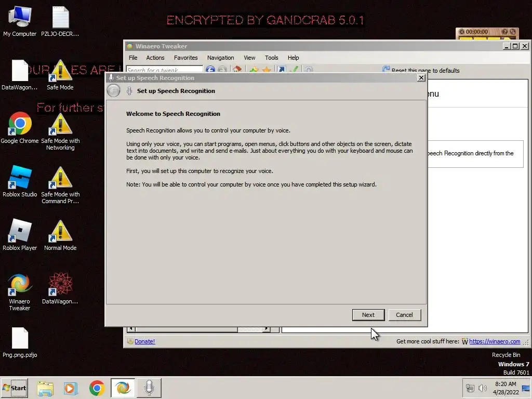Select Safe Mode with Networking shortcut
The image size is (532, 399).
coord(60,131)
